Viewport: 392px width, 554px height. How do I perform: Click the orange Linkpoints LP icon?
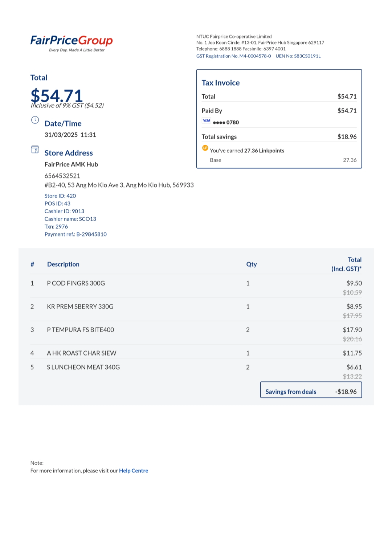coord(205,148)
